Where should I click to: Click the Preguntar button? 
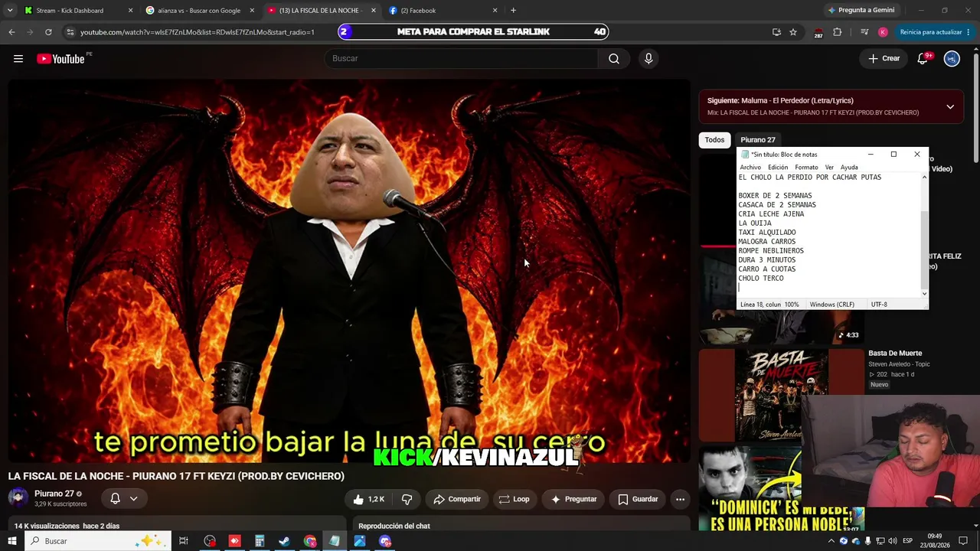(x=573, y=499)
